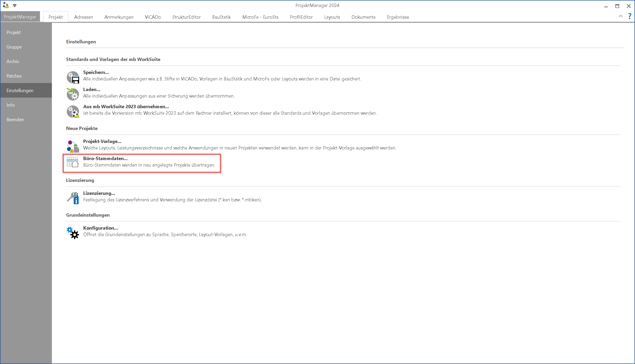Viewport: 635px width, 364px height.
Task: Select Einstellungen in the left sidebar
Action: click(26, 90)
